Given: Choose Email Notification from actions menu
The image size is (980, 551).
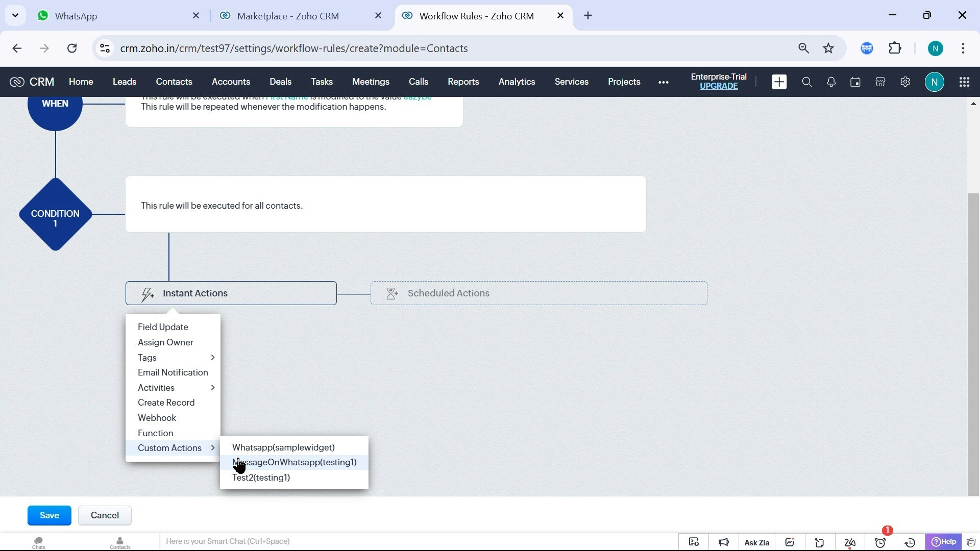Looking at the screenshot, I should (173, 372).
